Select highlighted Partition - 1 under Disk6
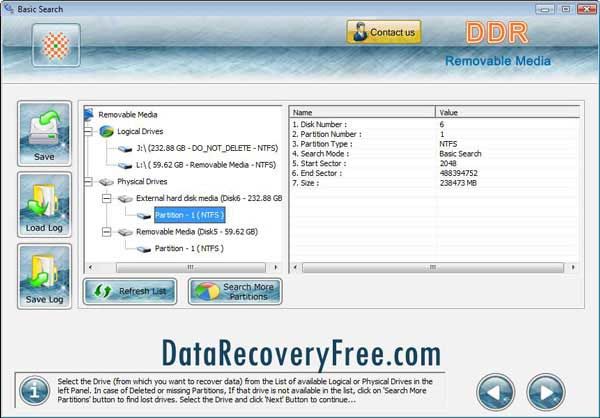Viewport: 600px width, 418px height. [189, 215]
